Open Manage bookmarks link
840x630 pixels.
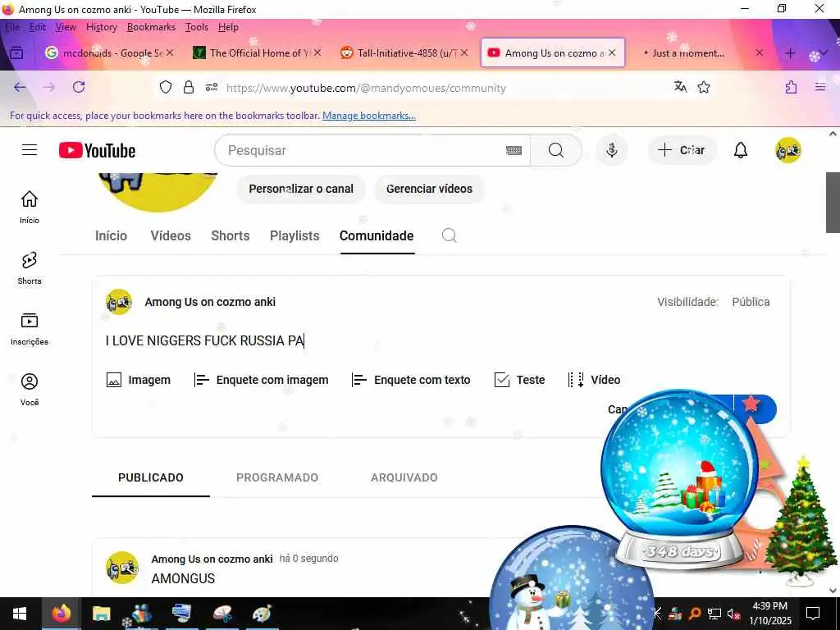(368, 116)
